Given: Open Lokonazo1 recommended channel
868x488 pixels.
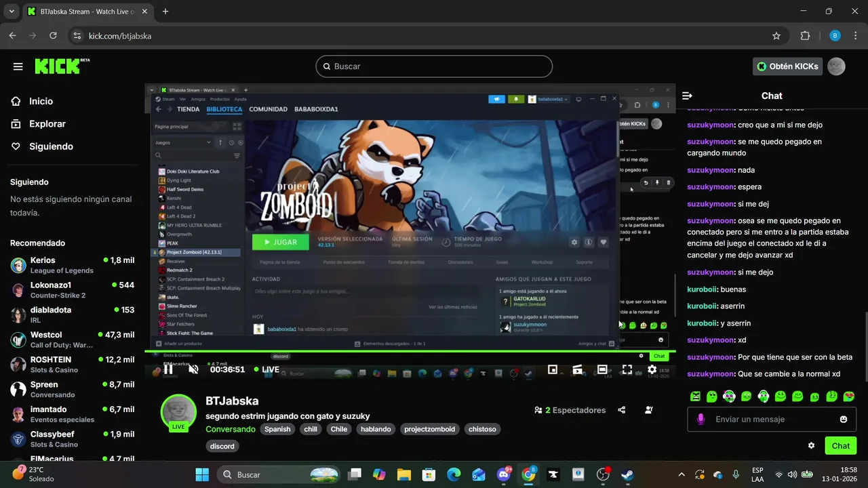Looking at the screenshot, I should click(x=72, y=290).
